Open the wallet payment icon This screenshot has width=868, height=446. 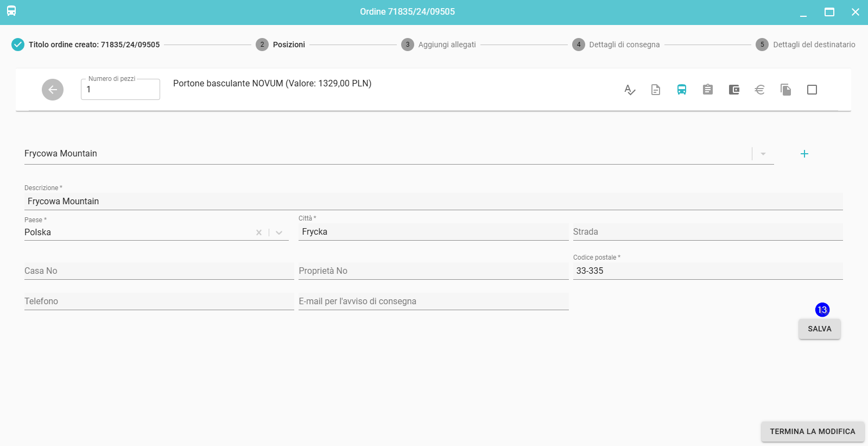pos(734,90)
